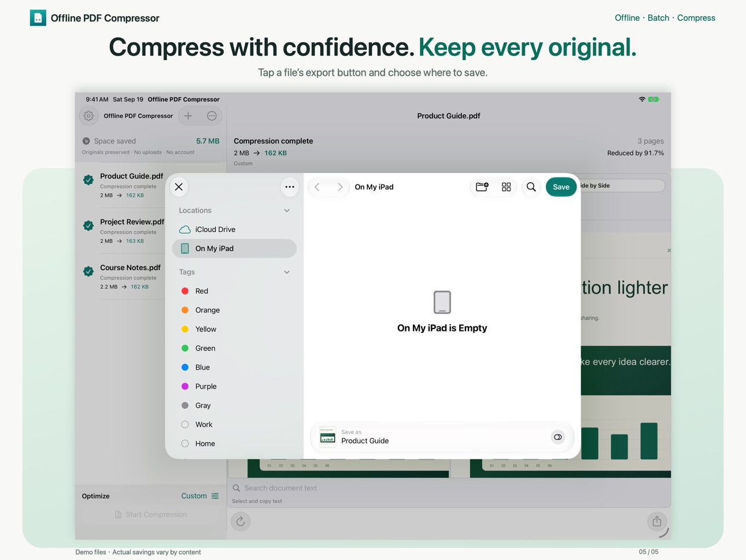Edit the Save as filename field
The width and height of the screenshot is (746, 560).
pyautogui.click(x=442, y=437)
